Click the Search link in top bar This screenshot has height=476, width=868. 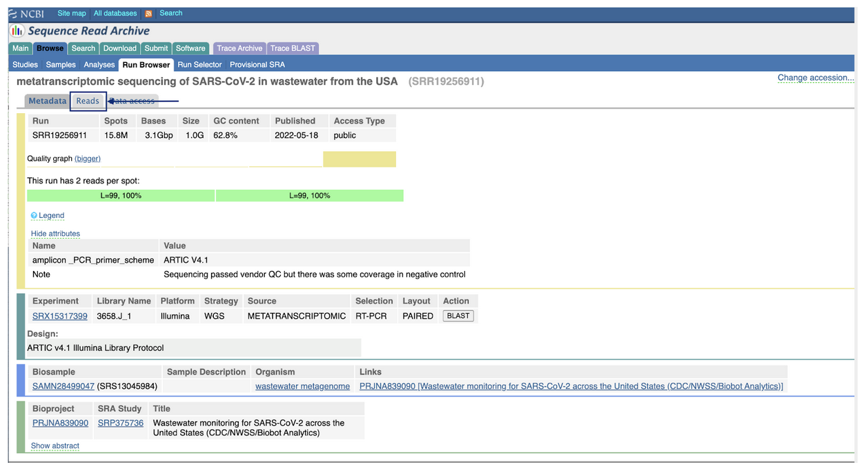[171, 13]
